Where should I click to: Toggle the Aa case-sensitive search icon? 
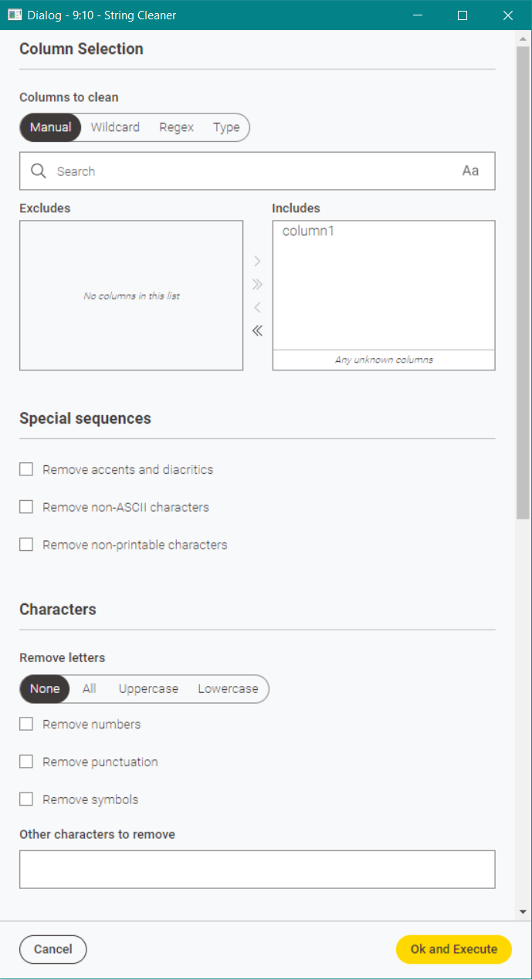470,171
